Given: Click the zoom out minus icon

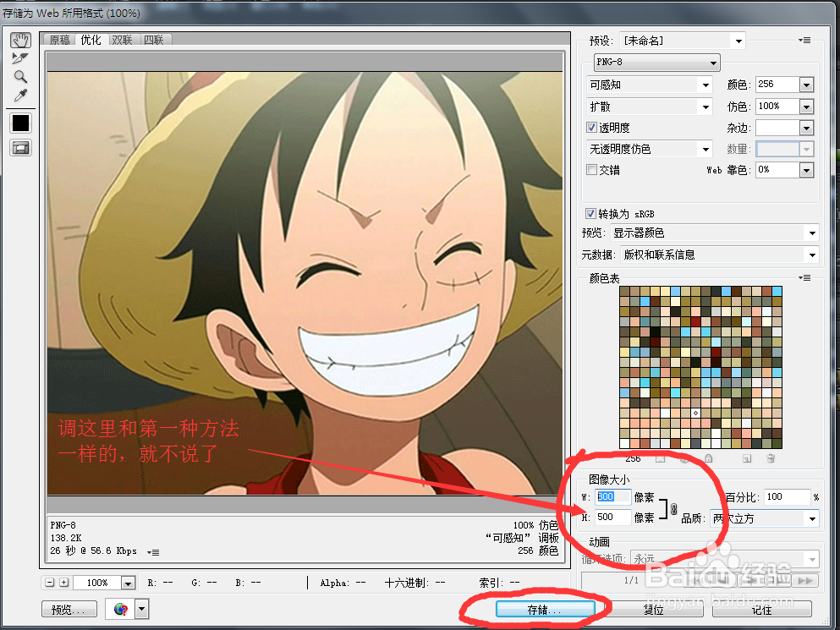Looking at the screenshot, I should click(50, 583).
